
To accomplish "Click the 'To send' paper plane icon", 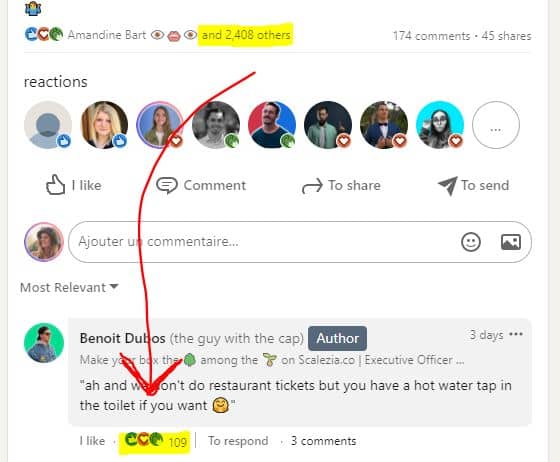I will coord(448,186).
